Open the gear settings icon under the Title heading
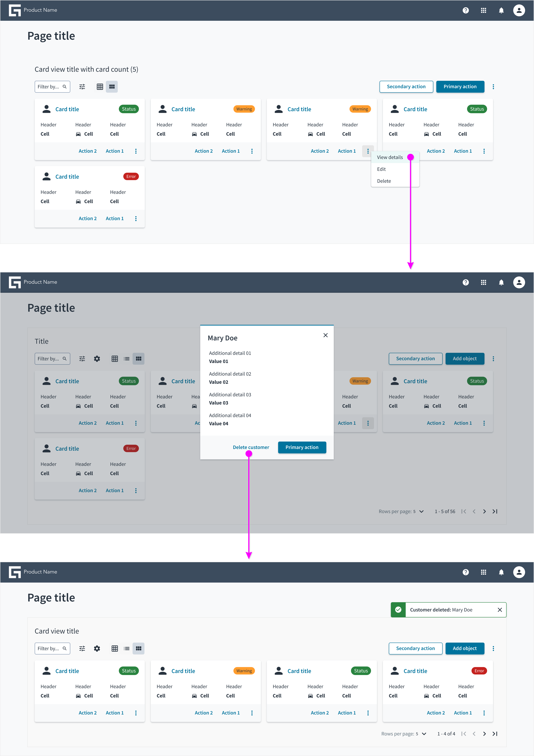The width and height of the screenshot is (534, 756). (x=97, y=359)
